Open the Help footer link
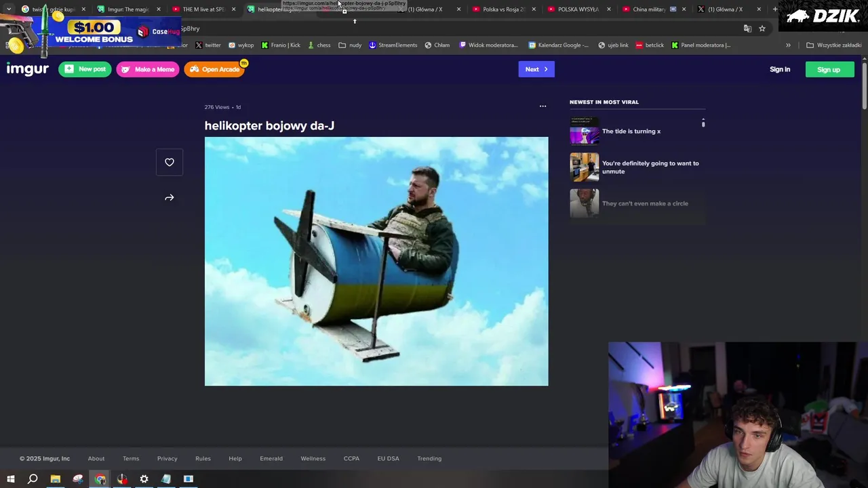 (235, 459)
